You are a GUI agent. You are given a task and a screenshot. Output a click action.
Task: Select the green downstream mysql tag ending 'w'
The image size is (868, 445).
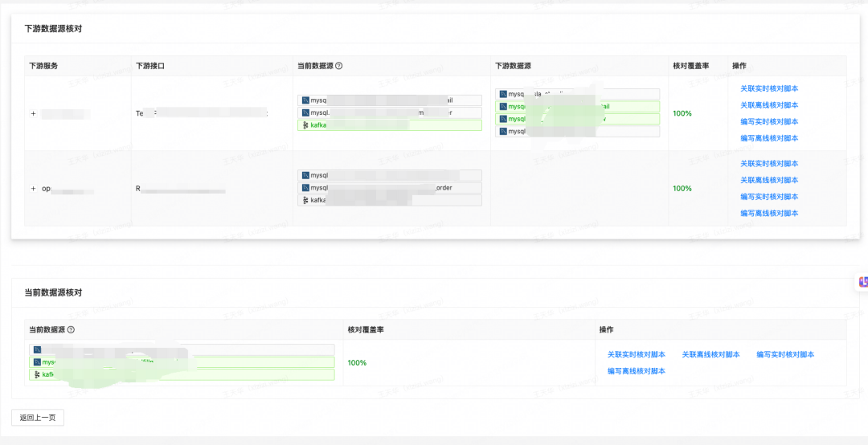pos(577,119)
